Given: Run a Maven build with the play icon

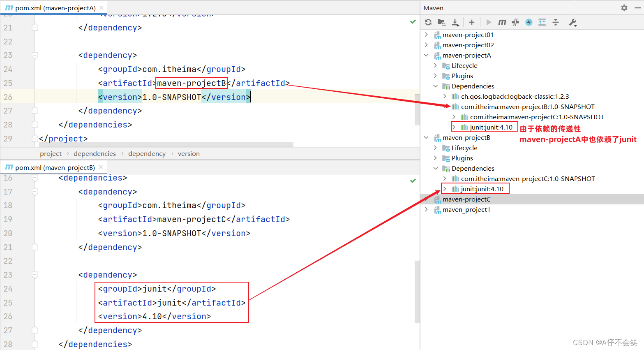Looking at the screenshot, I should coord(488,22).
